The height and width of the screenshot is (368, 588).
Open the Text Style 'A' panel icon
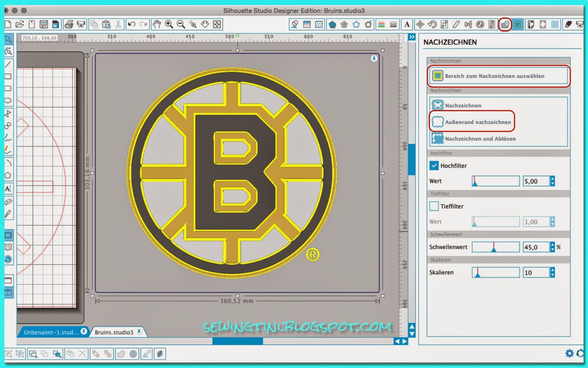point(407,24)
